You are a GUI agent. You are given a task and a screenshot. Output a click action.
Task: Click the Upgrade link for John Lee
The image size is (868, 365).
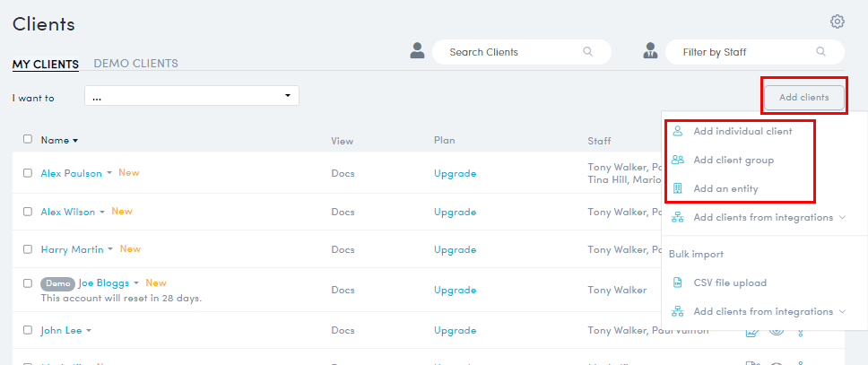click(455, 330)
